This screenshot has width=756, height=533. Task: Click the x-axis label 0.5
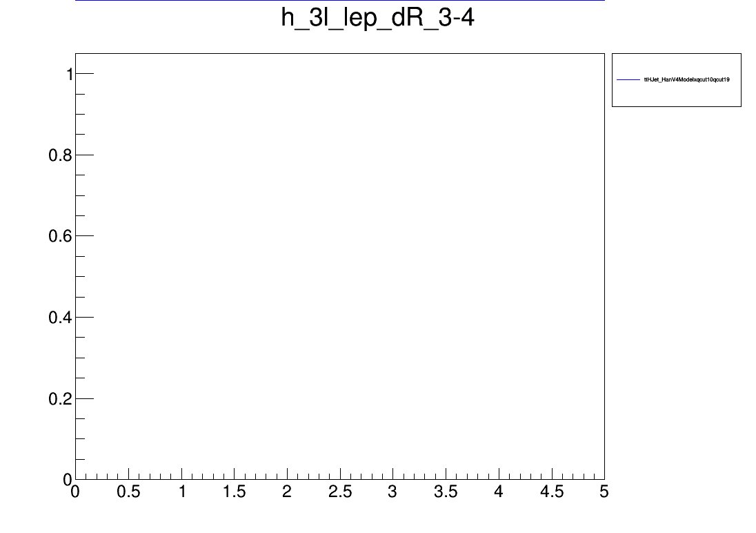(x=128, y=492)
